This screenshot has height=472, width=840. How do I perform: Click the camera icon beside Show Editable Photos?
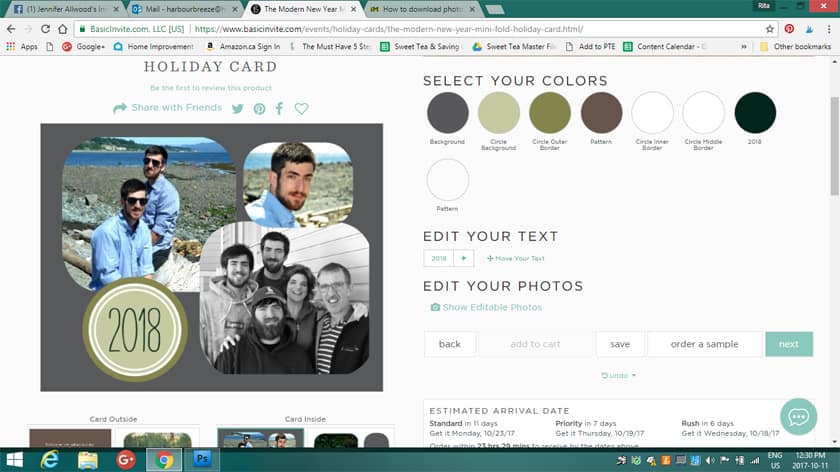pyautogui.click(x=435, y=307)
